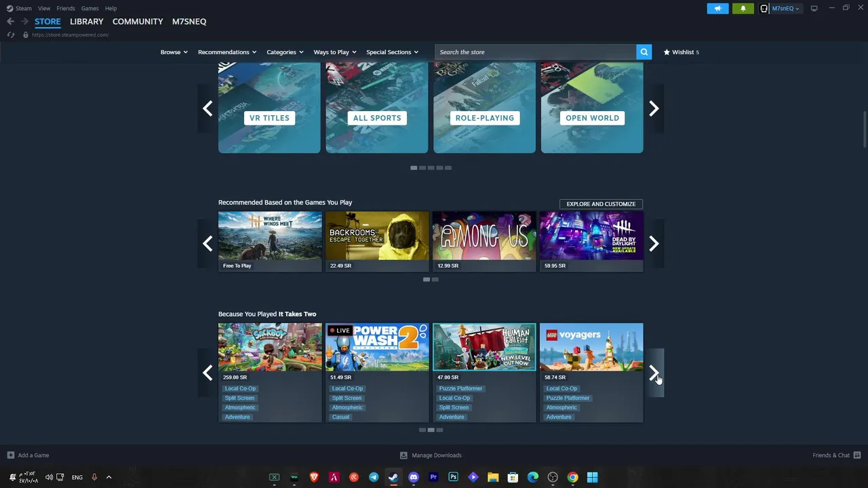The width and height of the screenshot is (868, 488).
Task: Go to previous recommended games arrow
Action: click(208, 243)
